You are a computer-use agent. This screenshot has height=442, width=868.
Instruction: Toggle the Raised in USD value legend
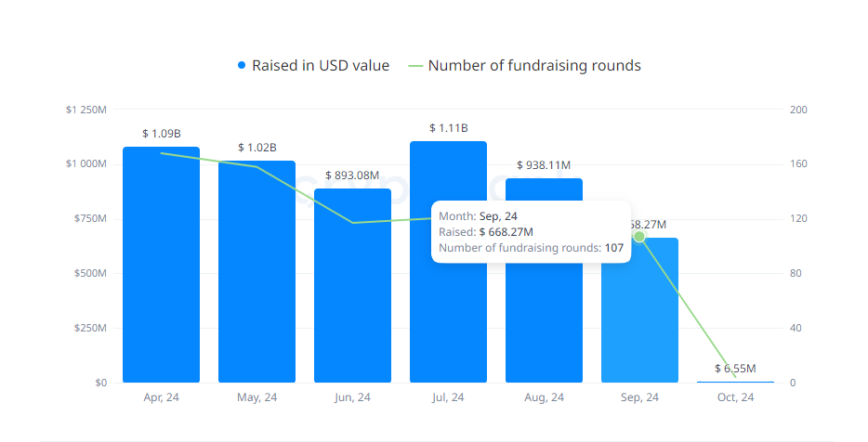321,66
